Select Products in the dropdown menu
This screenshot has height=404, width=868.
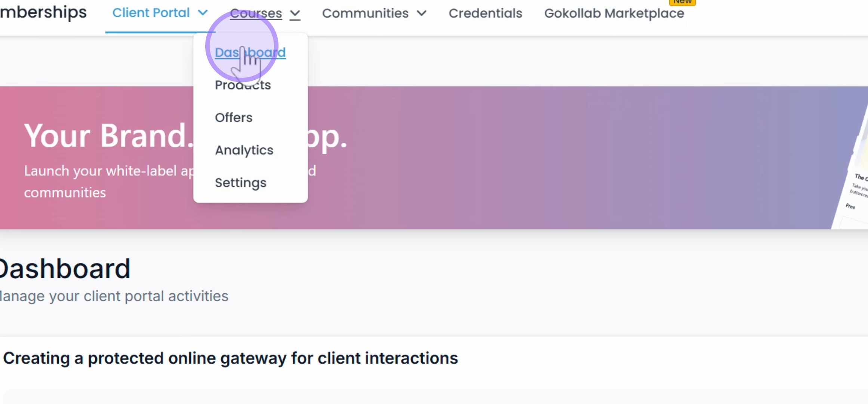pyautogui.click(x=243, y=85)
